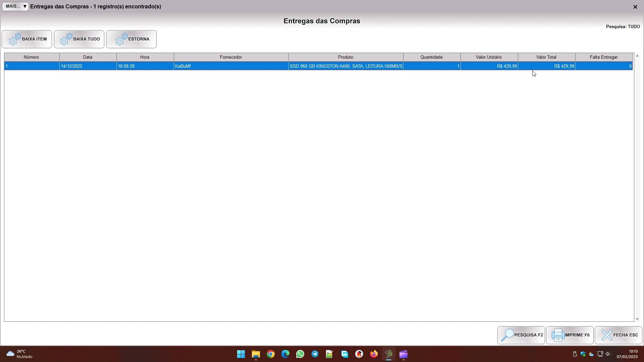Open the Windows Start menu

(x=241, y=354)
